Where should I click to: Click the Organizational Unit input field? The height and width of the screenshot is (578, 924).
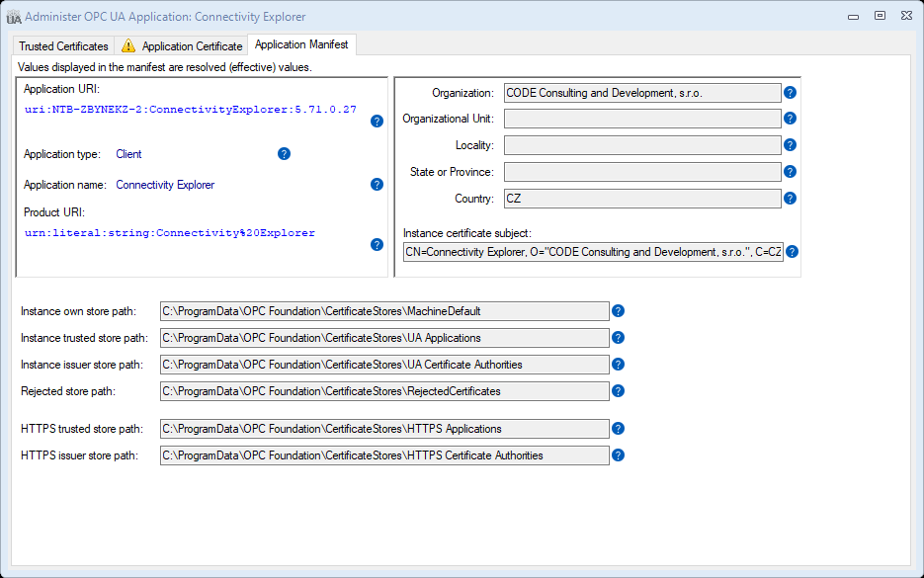click(x=642, y=119)
